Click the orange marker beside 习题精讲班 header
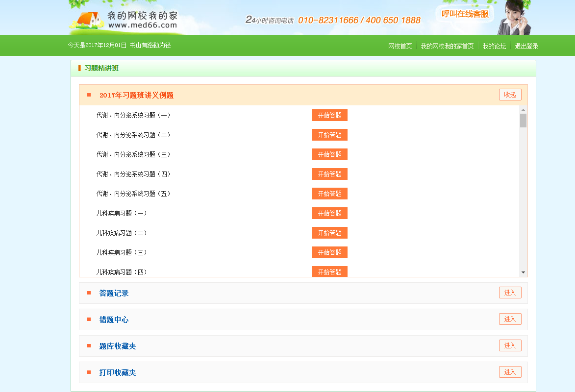 tap(80, 68)
